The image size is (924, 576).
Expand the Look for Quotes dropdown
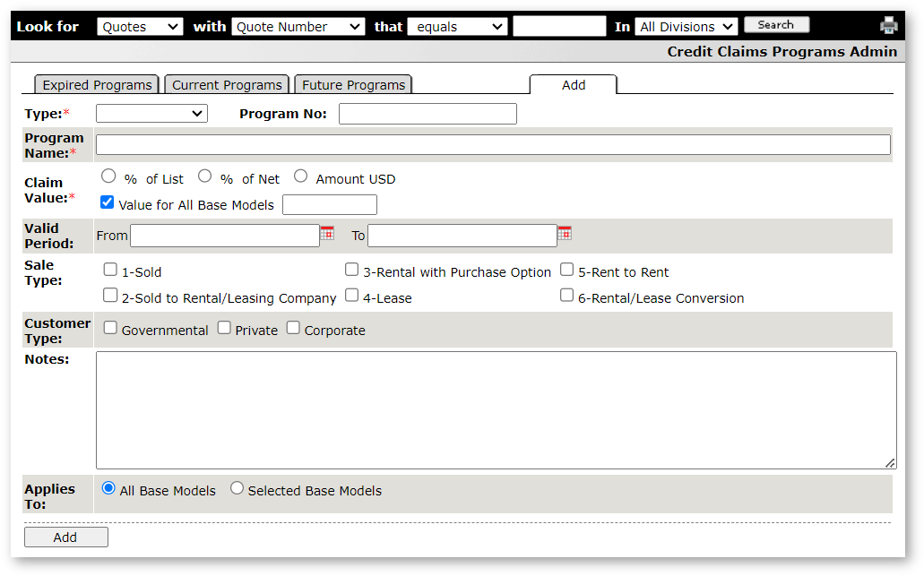point(139,27)
